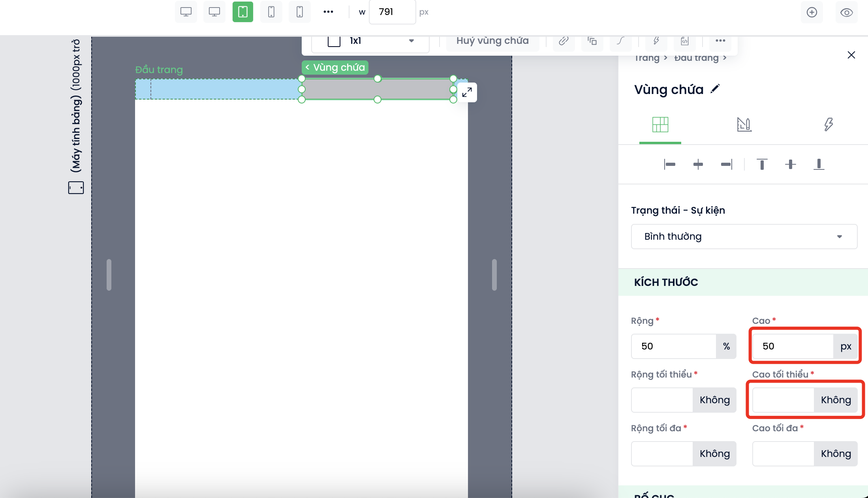
Task: Toggle the Không unit for Cao tối đa
Action: click(x=836, y=454)
